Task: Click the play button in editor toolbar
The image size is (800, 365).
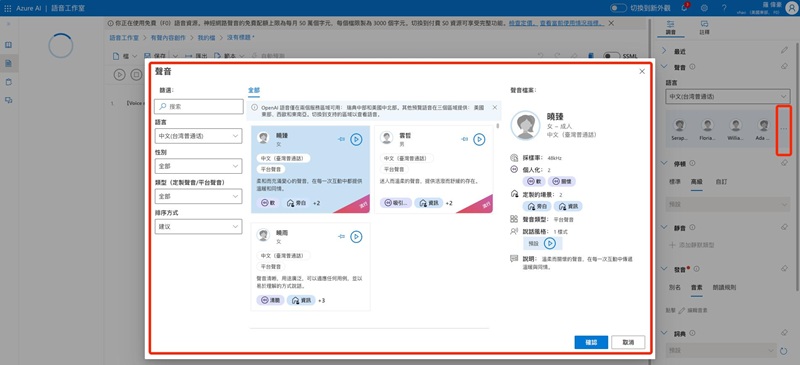Action: pos(119,75)
